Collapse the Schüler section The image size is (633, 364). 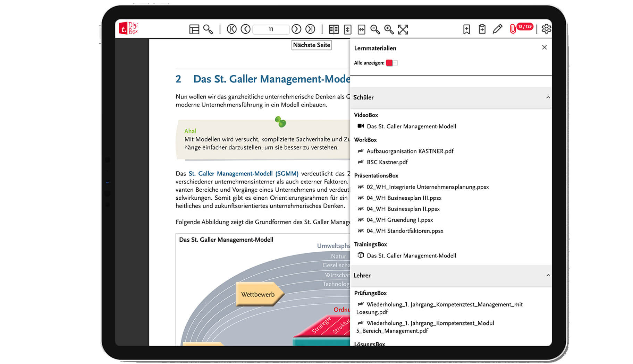pos(548,97)
